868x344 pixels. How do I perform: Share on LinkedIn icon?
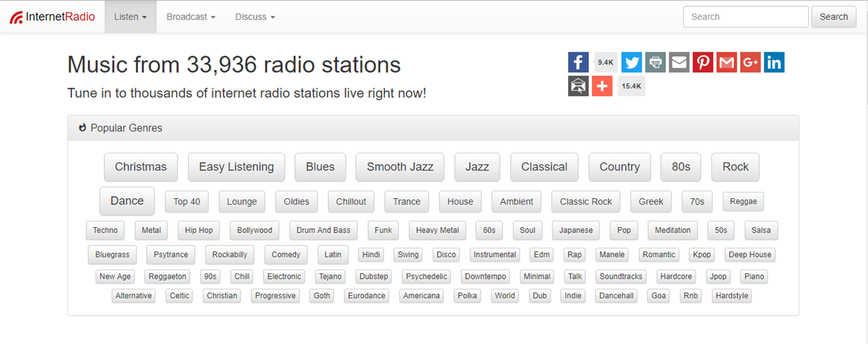(774, 62)
